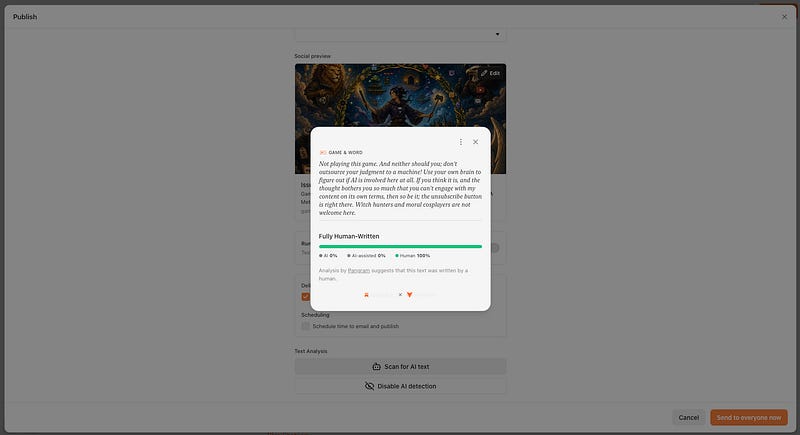800x435 pixels.
Task: Choose Disable AI detection
Action: (x=400, y=386)
